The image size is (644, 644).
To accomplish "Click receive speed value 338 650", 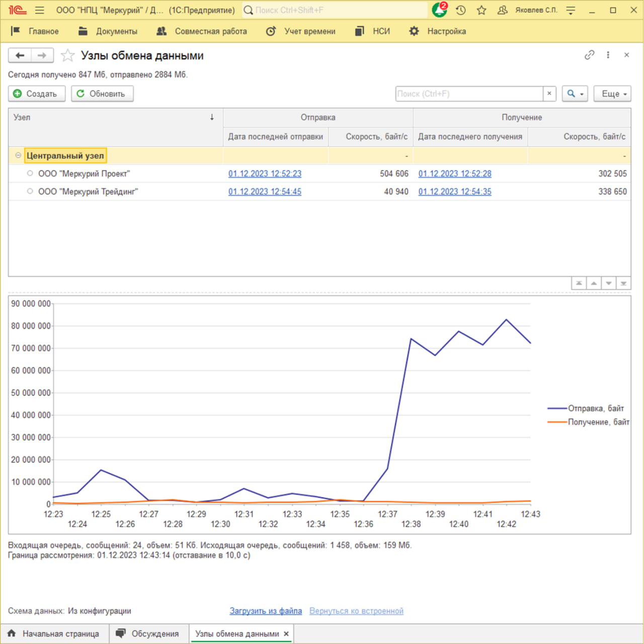I will click(612, 192).
